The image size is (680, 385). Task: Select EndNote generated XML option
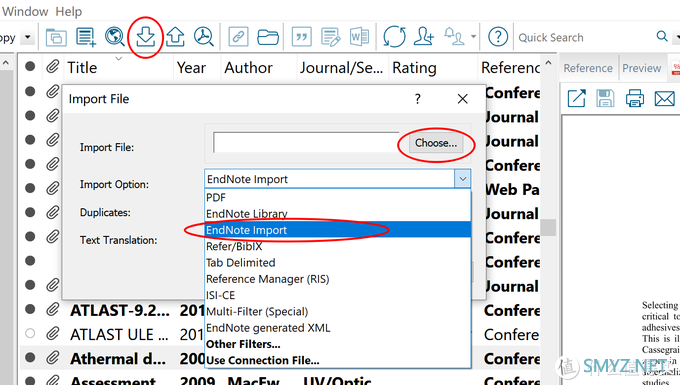pyautogui.click(x=338, y=328)
